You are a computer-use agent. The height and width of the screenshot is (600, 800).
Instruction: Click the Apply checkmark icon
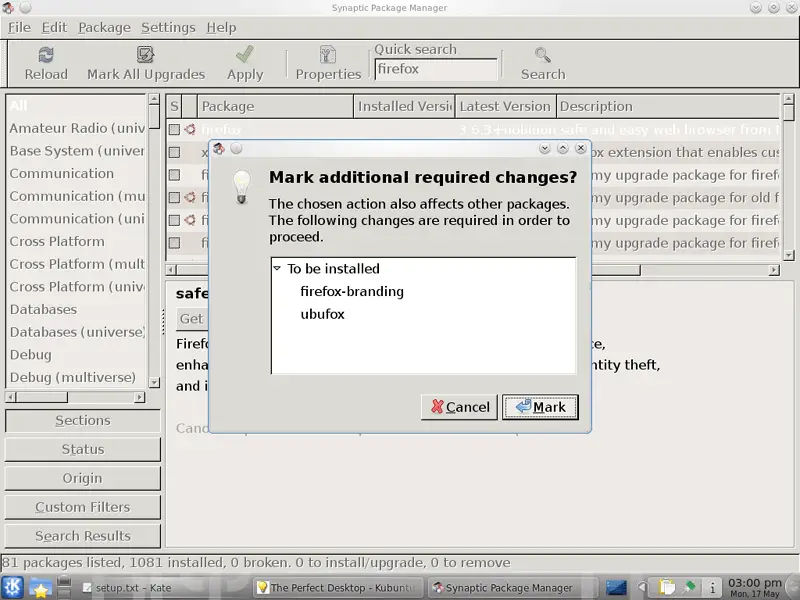245,54
